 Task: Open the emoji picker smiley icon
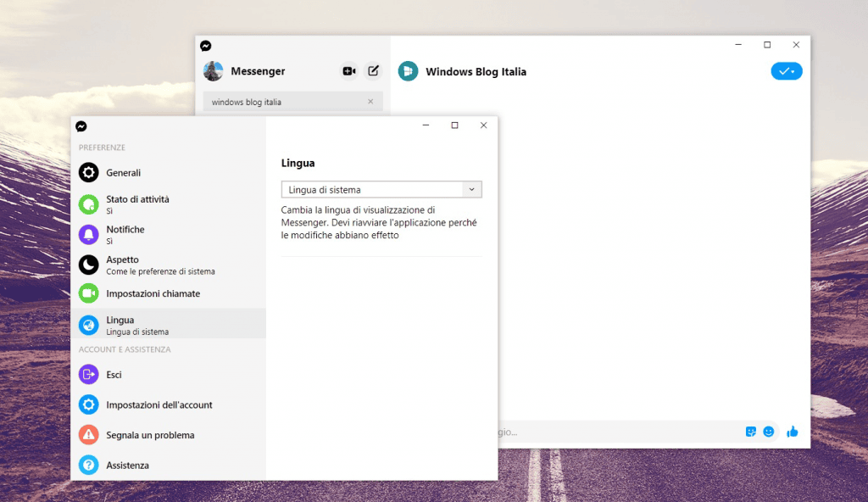769,432
